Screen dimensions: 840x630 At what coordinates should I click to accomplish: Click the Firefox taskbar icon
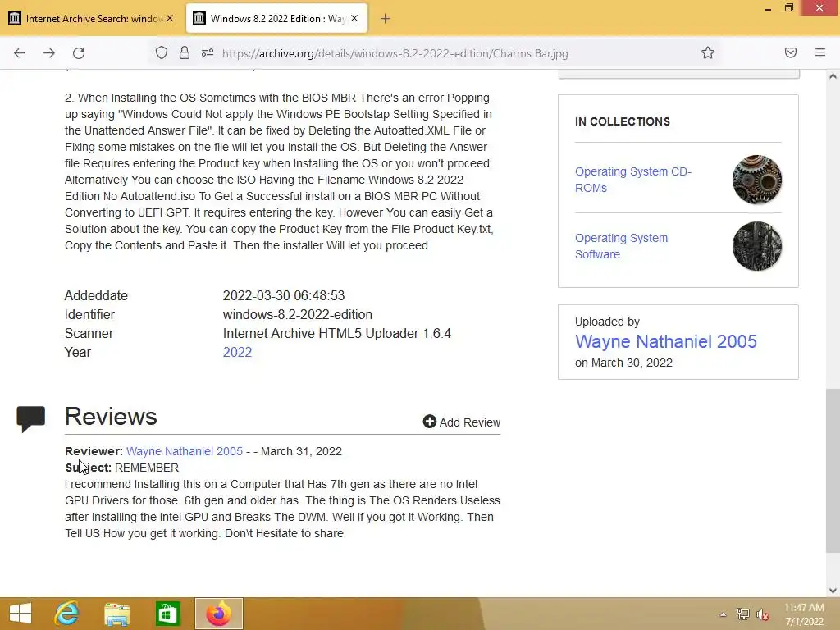(x=218, y=614)
